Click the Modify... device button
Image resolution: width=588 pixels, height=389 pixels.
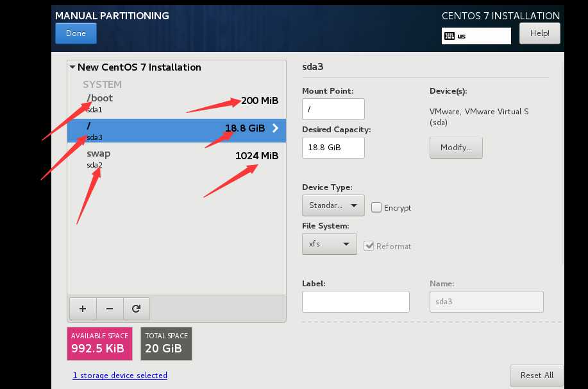456,148
